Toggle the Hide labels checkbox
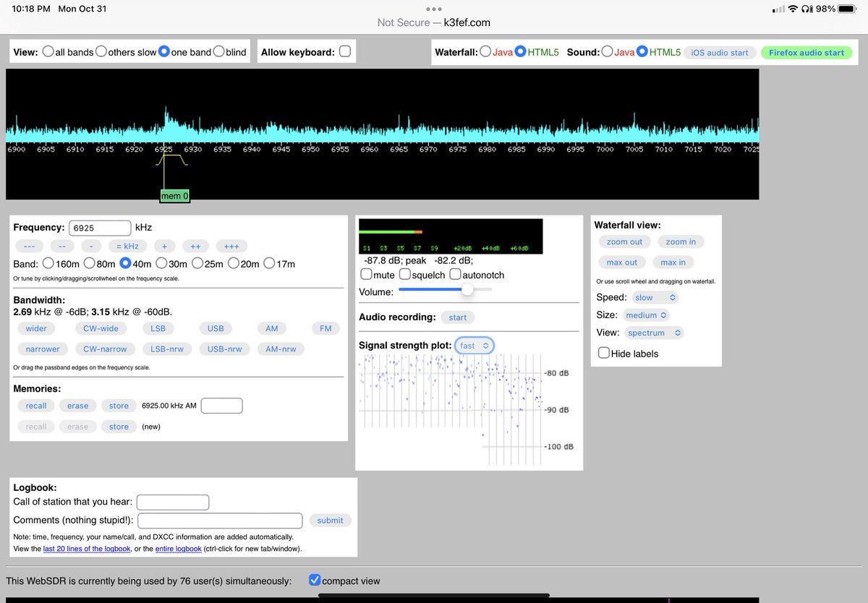 click(604, 353)
